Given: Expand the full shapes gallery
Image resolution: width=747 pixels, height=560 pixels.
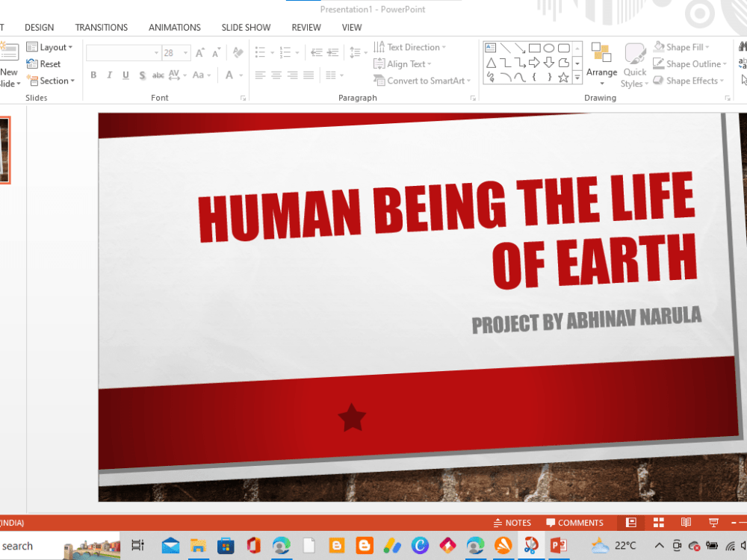Looking at the screenshot, I should (577, 77).
